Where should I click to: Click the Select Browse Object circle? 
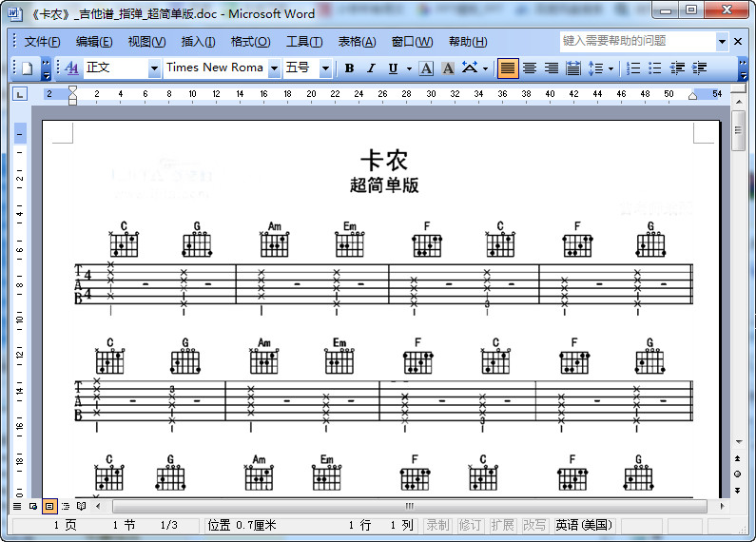point(738,474)
